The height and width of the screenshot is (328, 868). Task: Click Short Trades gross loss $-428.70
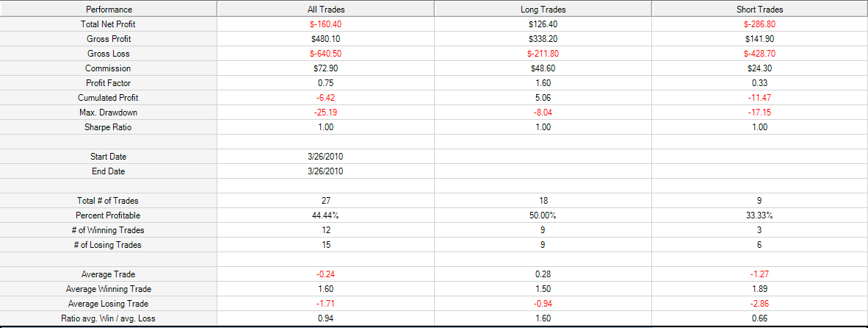click(760, 54)
